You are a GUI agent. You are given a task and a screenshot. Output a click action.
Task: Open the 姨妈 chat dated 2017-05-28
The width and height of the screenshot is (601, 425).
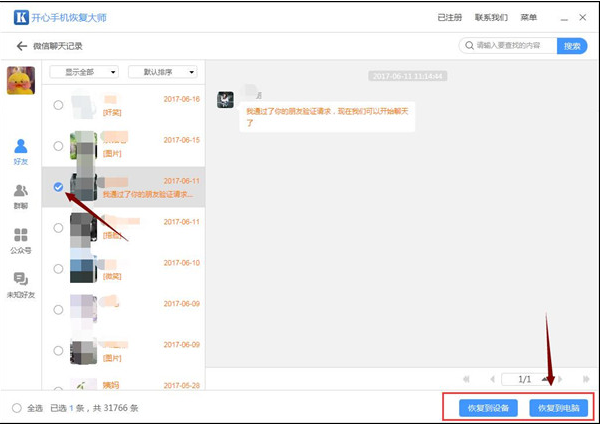(123, 384)
